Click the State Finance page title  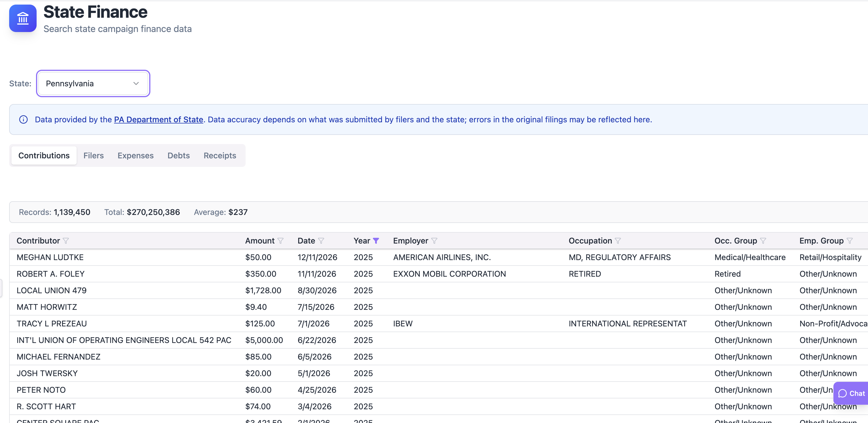95,12
